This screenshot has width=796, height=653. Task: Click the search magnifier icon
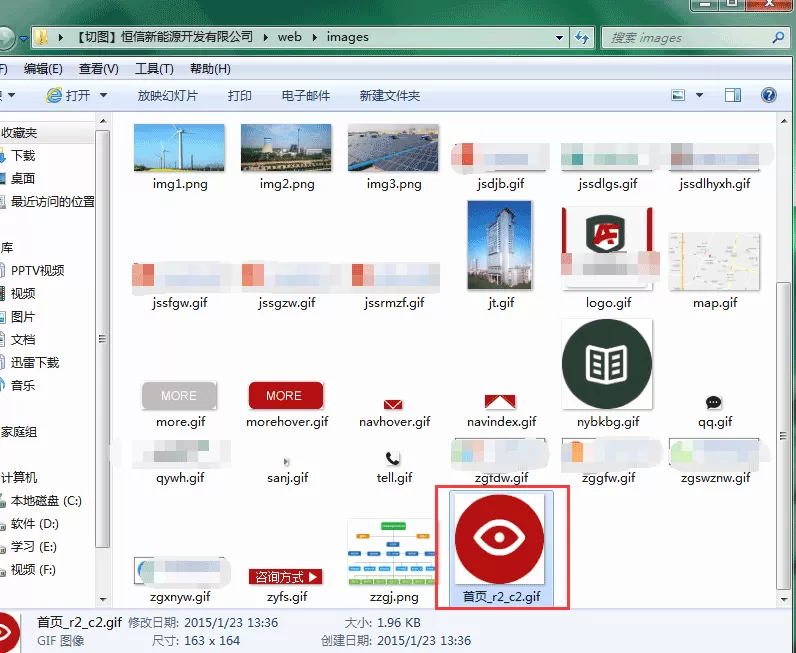coord(778,37)
